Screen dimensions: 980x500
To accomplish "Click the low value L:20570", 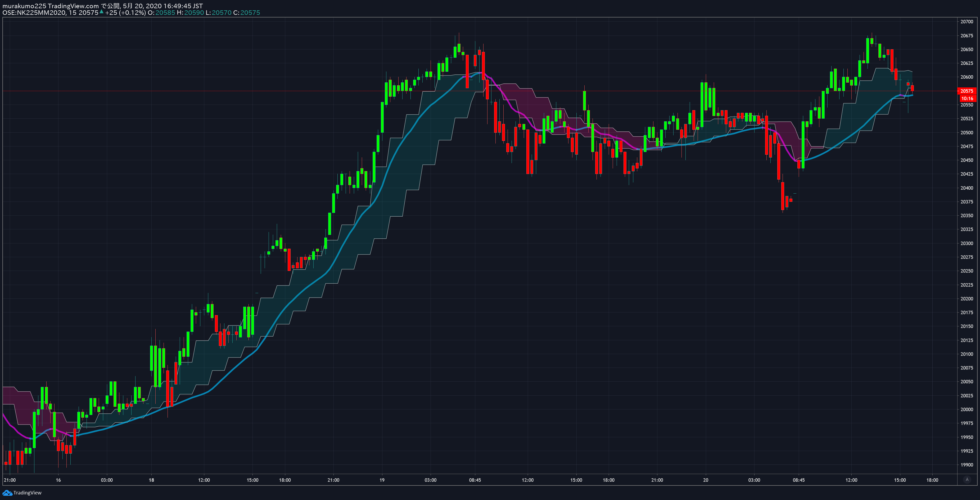I will 219,12.
